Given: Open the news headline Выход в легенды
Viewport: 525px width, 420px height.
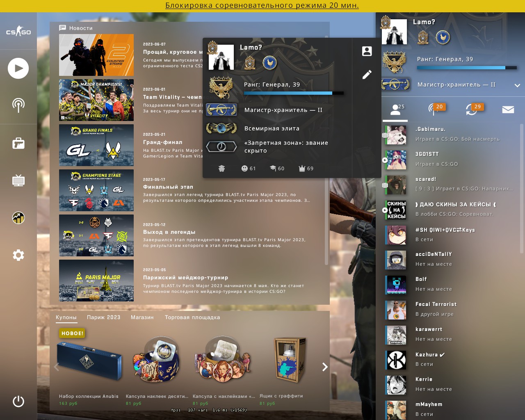Looking at the screenshot, I should [169, 232].
